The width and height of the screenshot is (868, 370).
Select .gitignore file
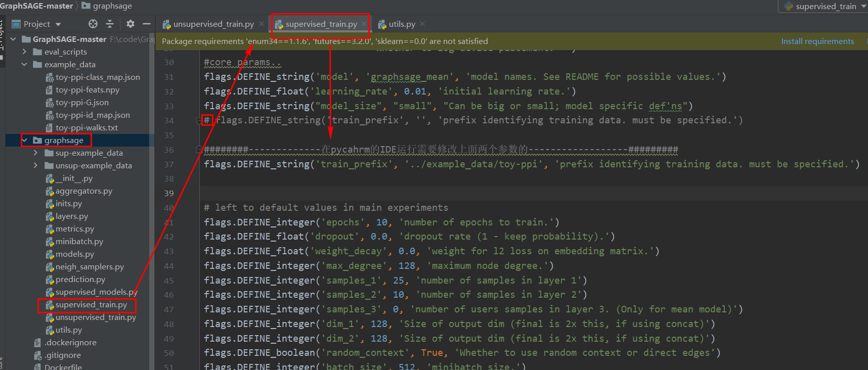click(x=62, y=355)
